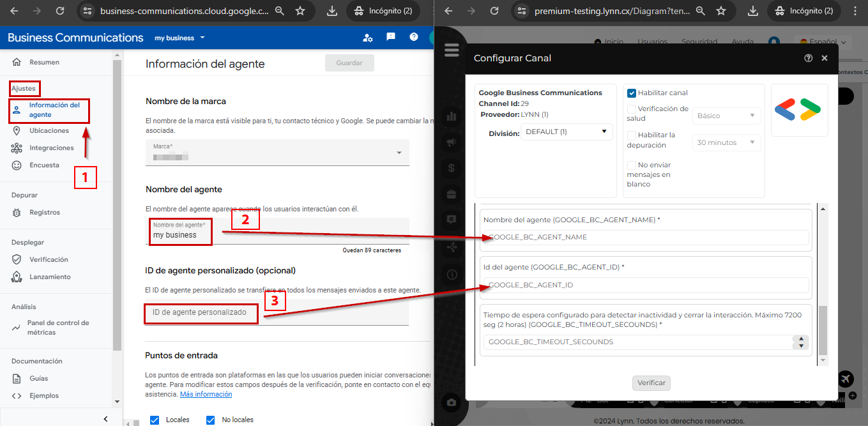Enable the Habilitar la depuración checkbox
This screenshot has width=868, height=426.
click(x=632, y=135)
